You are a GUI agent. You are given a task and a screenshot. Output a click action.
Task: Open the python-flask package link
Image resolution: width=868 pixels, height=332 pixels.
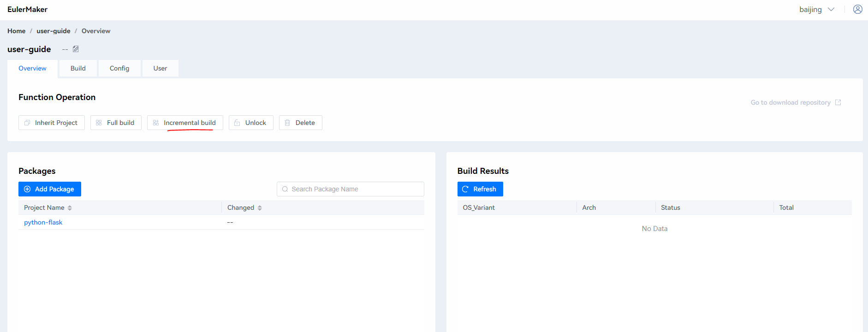pos(43,222)
